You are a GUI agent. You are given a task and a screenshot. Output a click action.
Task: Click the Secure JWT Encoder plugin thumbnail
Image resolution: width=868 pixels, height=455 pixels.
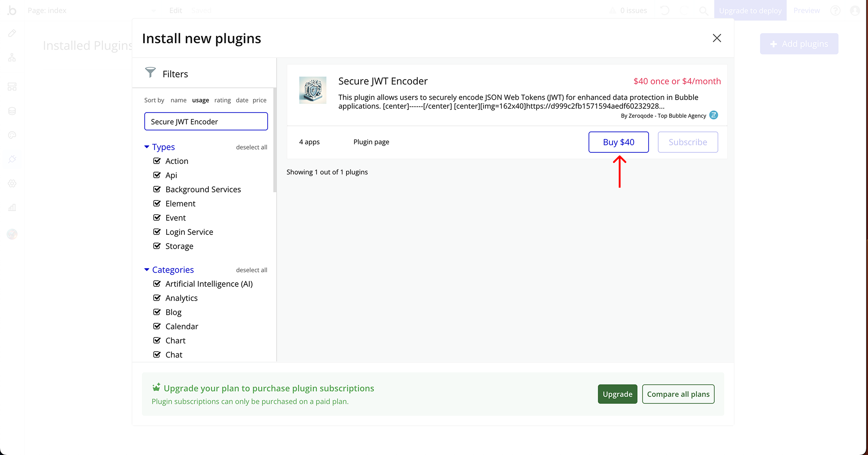(312, 90)
